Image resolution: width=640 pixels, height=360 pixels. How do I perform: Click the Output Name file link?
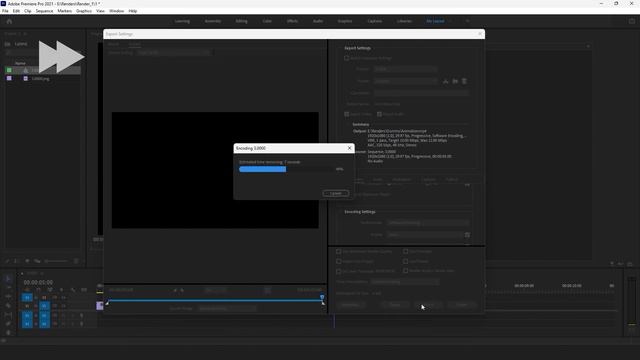pyautogui.click(x=388, y=104)
